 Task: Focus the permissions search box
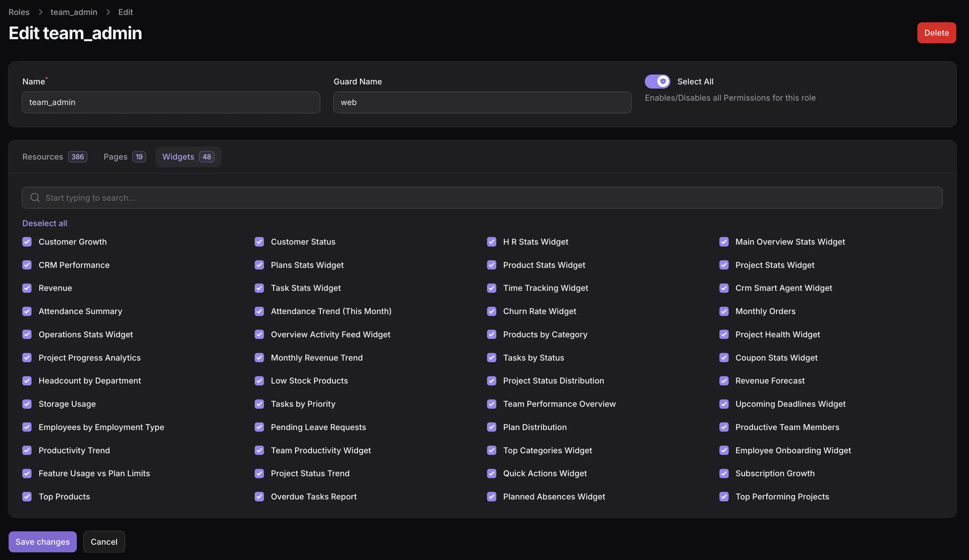[x=482, y=197]
